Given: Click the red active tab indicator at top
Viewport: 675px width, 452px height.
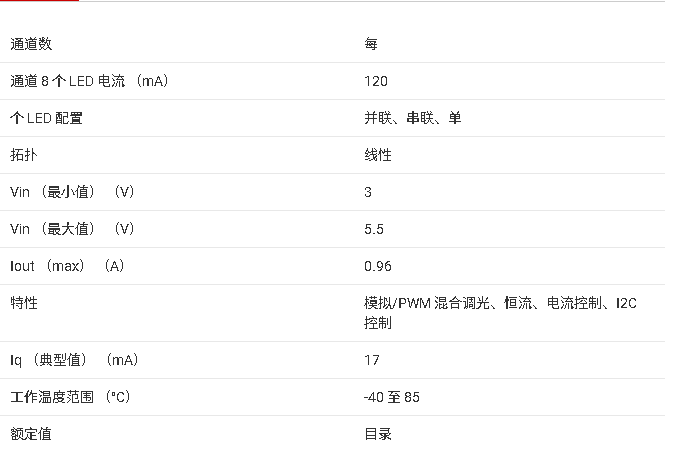Looking at the screenshot, I should tap(40, 1).
